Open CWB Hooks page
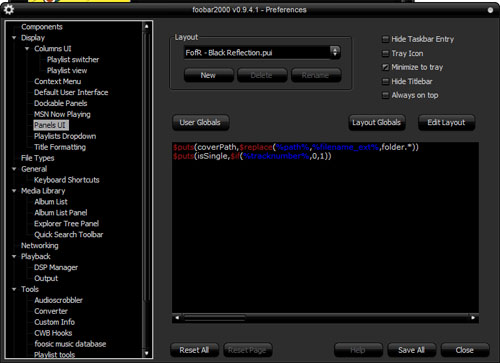The width and height of the screenshot is (500, 363). tap(53, 333)
